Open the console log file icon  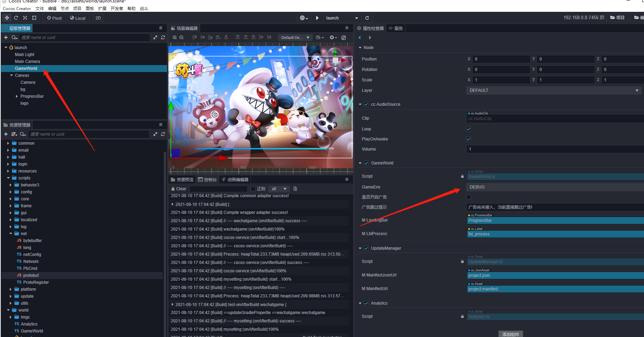pos(295,188)
